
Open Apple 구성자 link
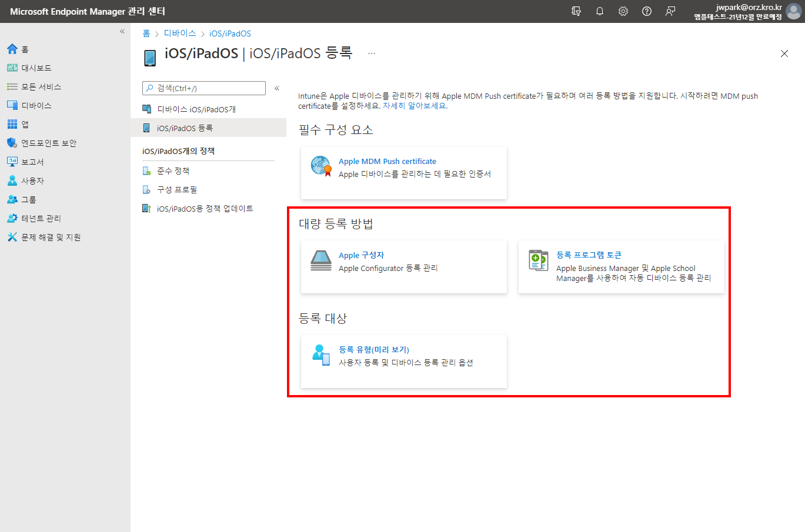361,255
